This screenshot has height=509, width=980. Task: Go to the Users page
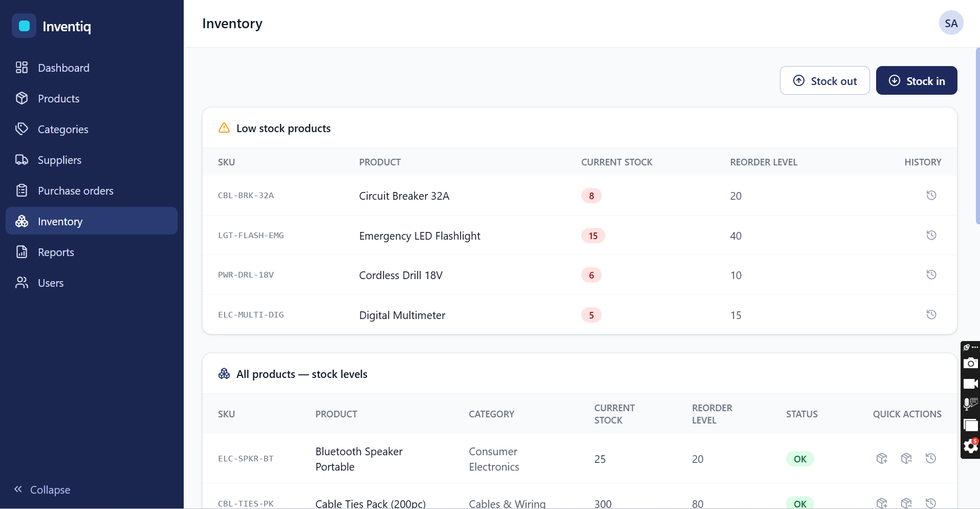pos(92,283)
